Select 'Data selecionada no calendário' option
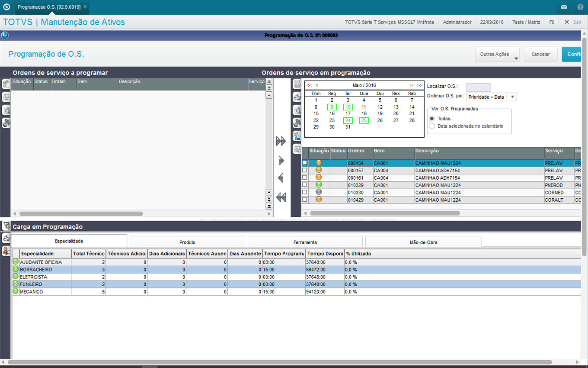Image resolution: width=588 pixels, height=368 pixels. (x=432, y=126)
